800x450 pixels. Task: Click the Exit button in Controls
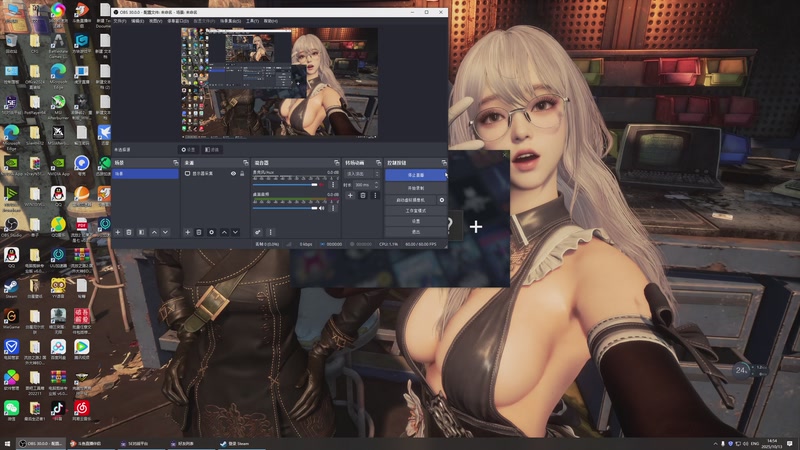[x=415, y=232]
